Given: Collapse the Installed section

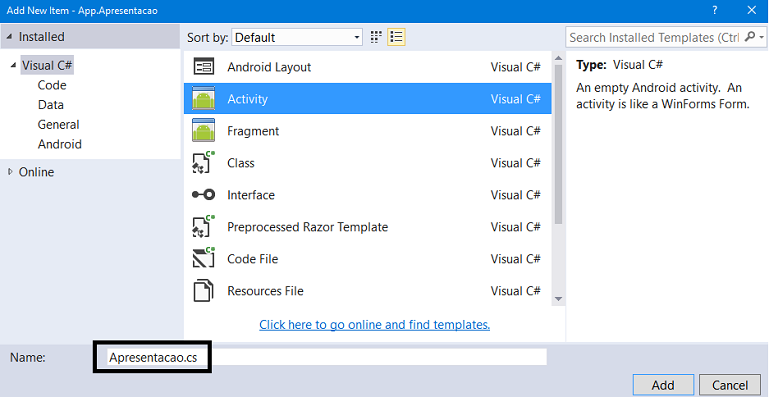Looking at the screenshot, I should coord(10,37).
